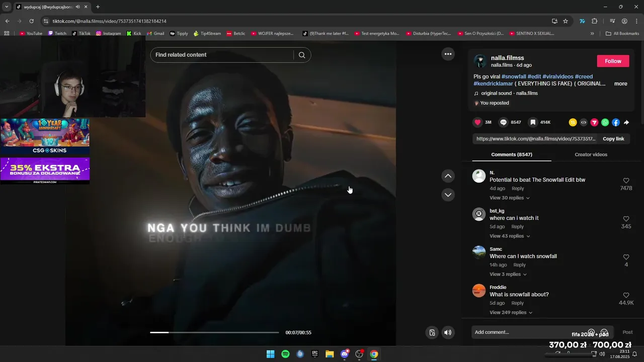This screenshot has height=362, width=644.
Task: Open comments via the speech bubble icon
Action: pos(503,122)
